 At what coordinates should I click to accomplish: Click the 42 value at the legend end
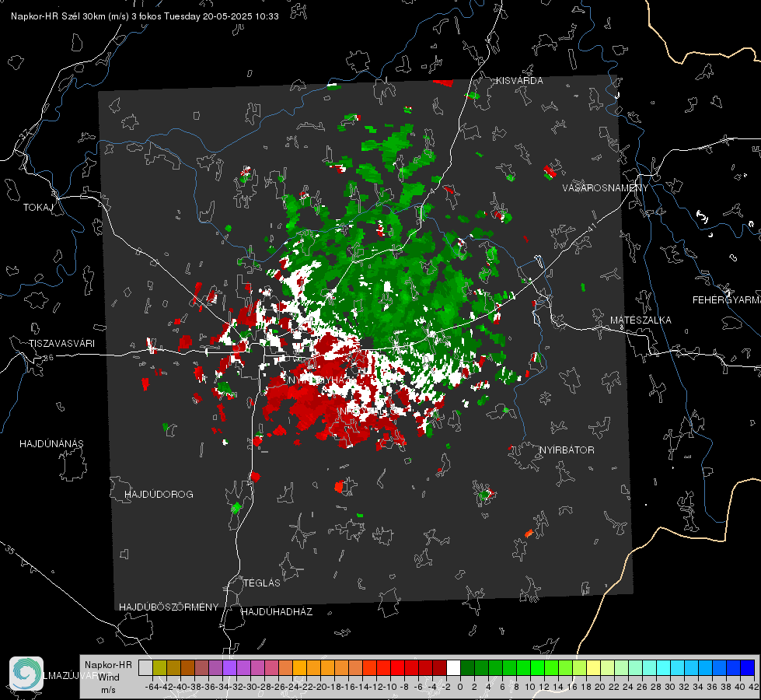click(x=753, y=687)
